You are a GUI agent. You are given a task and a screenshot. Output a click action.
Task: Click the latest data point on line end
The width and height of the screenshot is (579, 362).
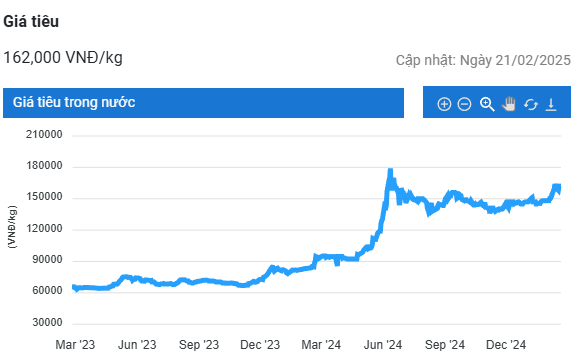tap(560, 189)
